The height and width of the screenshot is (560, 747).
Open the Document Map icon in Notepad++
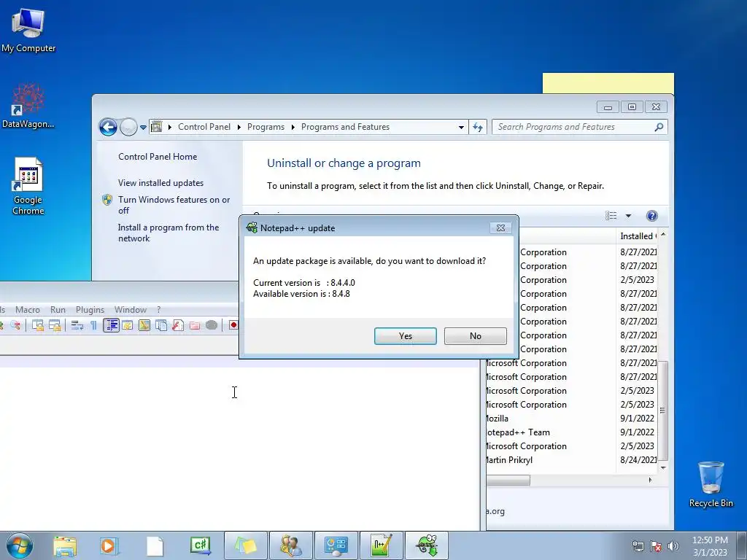coord(144,325)
